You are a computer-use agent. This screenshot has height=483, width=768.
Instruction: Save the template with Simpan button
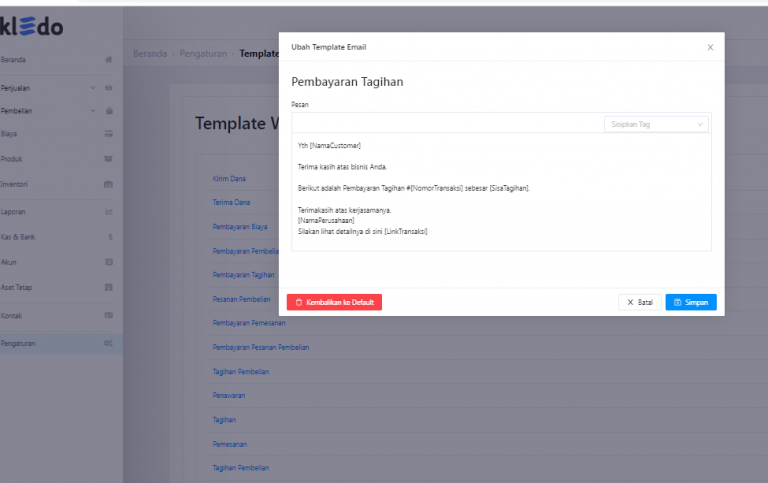691,302
